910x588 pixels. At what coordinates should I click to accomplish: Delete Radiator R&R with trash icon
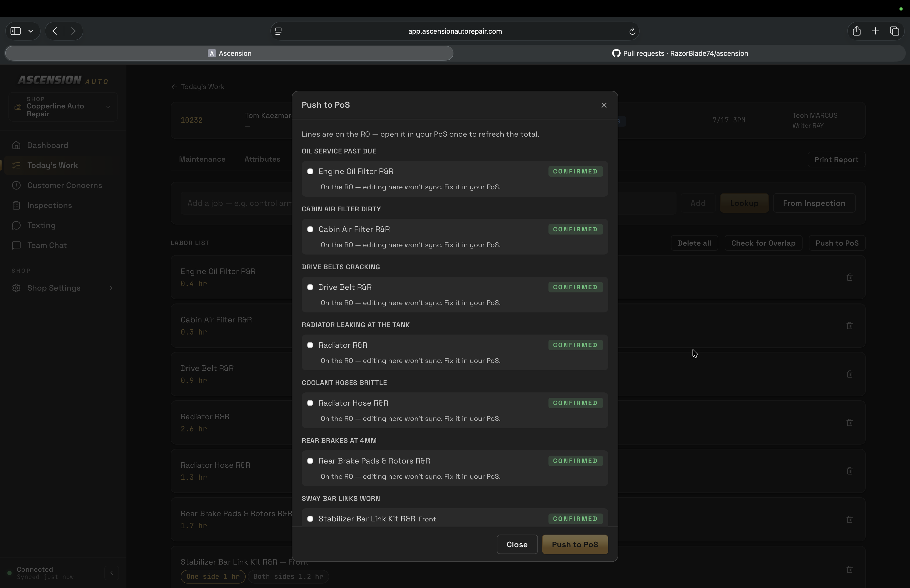[x=850, y=423]
